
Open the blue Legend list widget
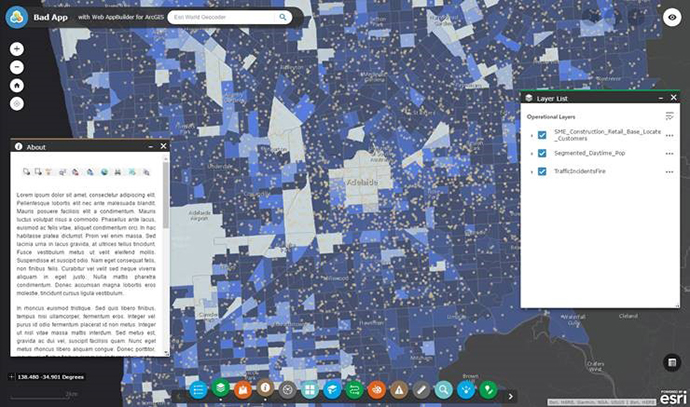[198, 390]
